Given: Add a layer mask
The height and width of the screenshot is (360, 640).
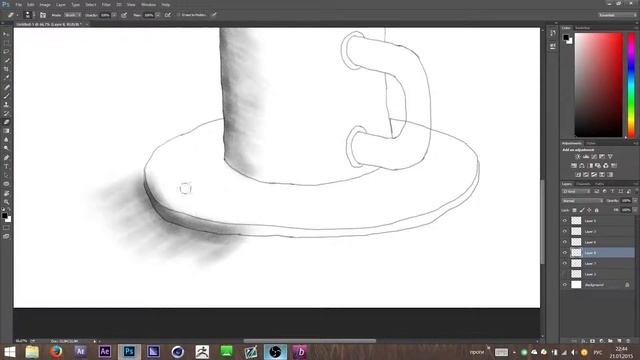Looking at the screenshot, I should tap(592, 341).
